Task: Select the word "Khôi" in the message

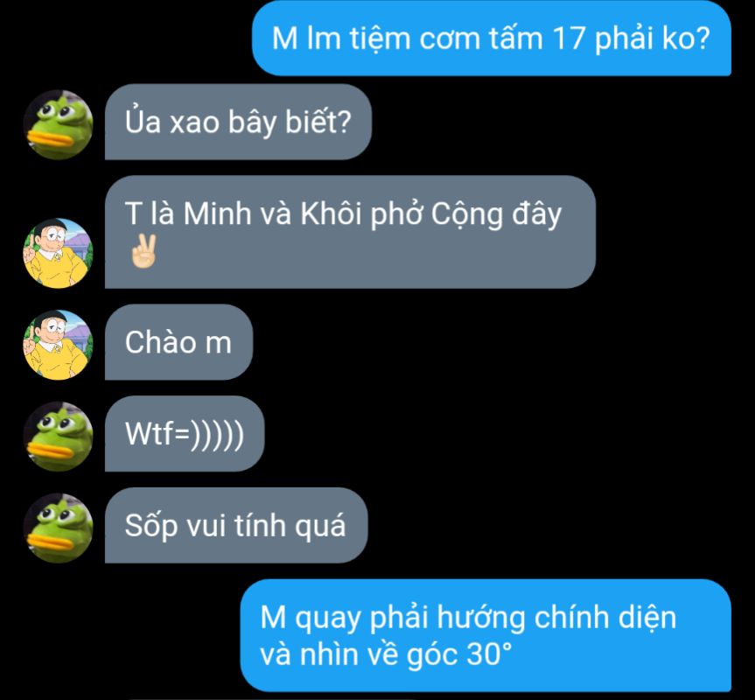Action: [x=331, y=213]
